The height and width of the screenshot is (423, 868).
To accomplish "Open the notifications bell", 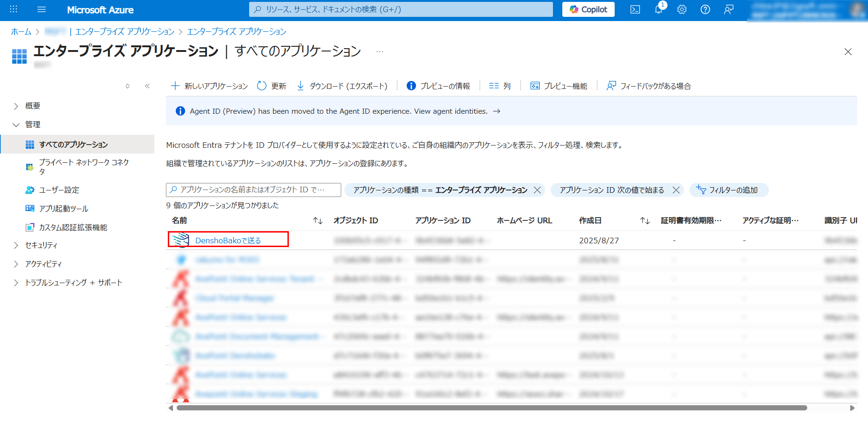I will click(659, 9).
